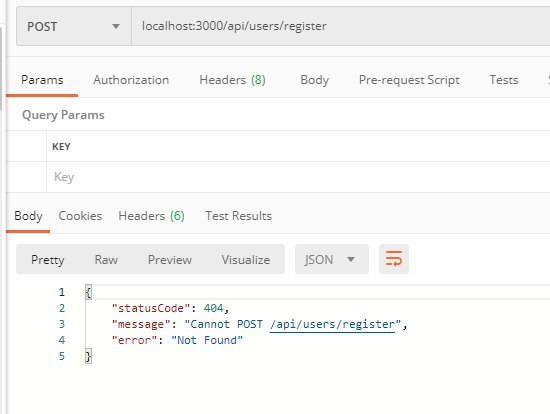
Task: Collapse the JSON at line 1 brace
Action: point(88,292)
